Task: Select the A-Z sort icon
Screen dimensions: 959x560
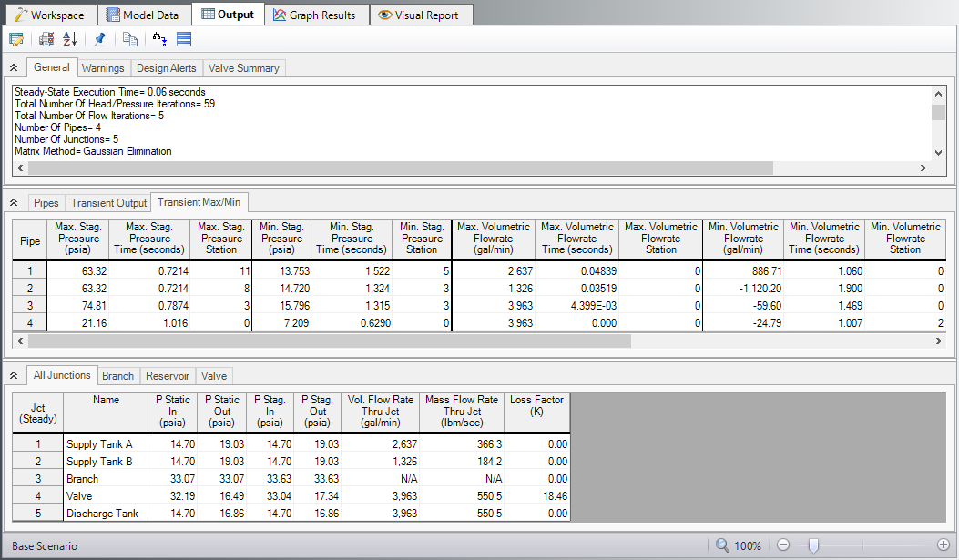Action: click(69, 39)
